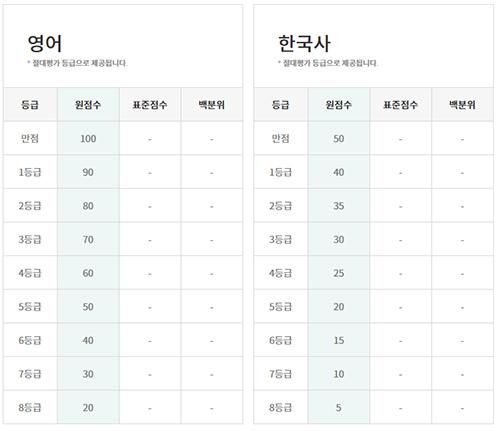The height and width of the screenshot is (431, 500).
Task: Click the 영어 3등급 row label
Action: [30, 239]
